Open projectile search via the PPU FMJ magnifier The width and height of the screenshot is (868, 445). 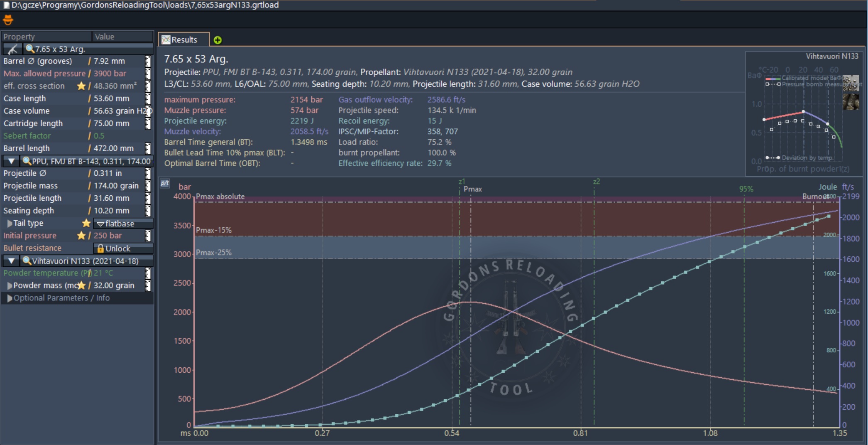pos(27,161)
